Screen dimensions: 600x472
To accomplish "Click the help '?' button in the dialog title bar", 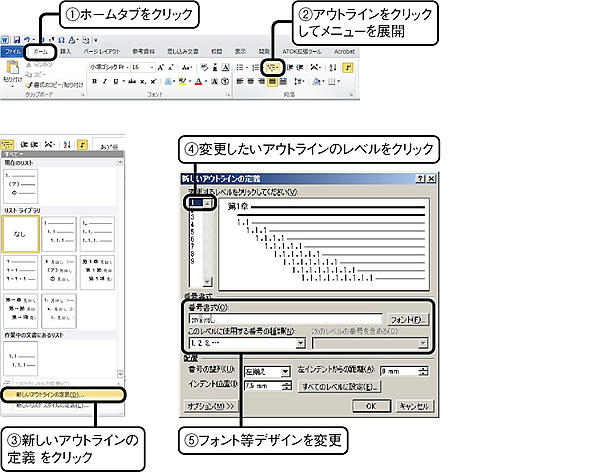I will pos(417,178).
